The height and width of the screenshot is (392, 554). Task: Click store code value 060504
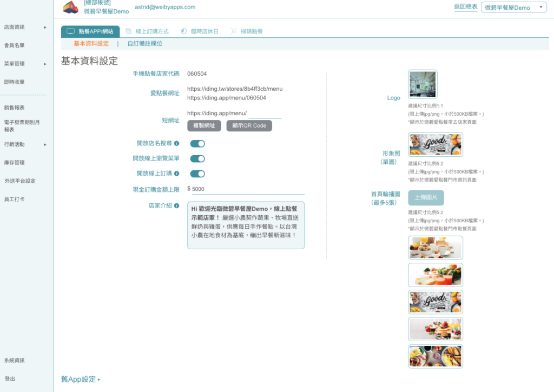click(x=197, y=74)
